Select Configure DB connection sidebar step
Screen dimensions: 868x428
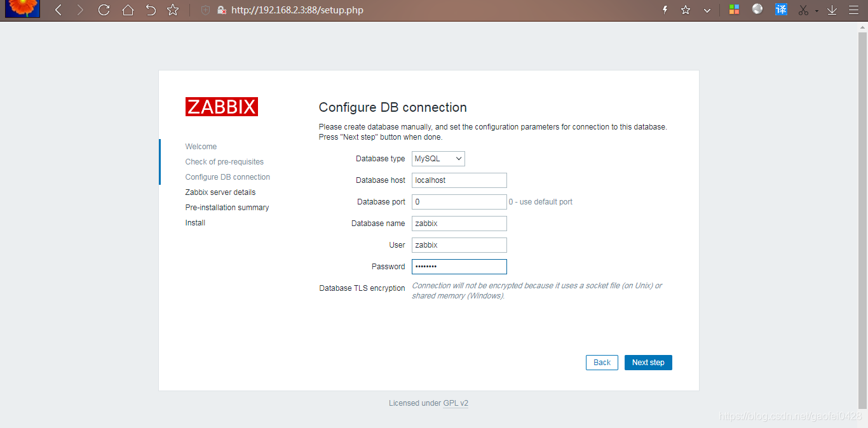(x=227, y=177)
